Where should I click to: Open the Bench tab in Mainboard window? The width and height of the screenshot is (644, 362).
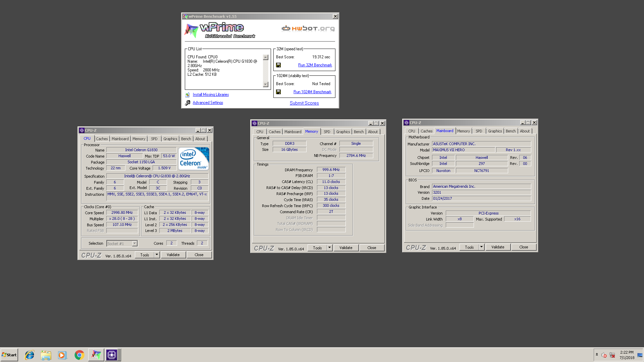(511, 131)
